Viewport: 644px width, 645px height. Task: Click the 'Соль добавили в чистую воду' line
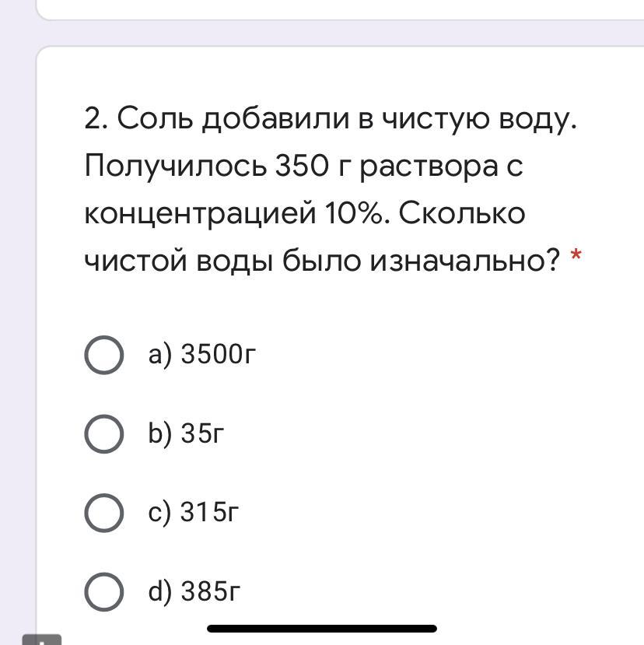pyautogui.click(x=348, y=119)
